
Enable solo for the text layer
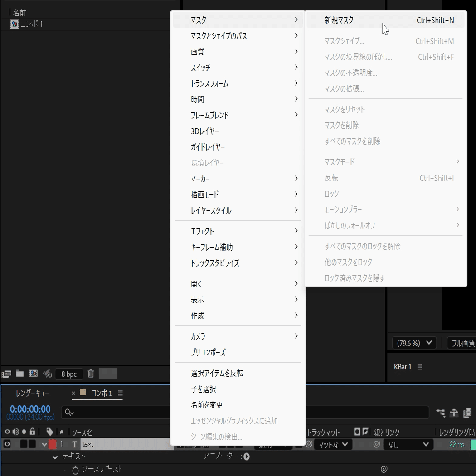click(24, 444)
